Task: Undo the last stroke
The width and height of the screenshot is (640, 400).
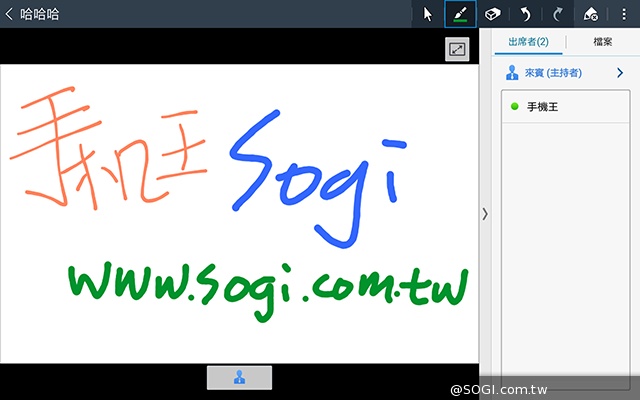Action: point(525,14)
